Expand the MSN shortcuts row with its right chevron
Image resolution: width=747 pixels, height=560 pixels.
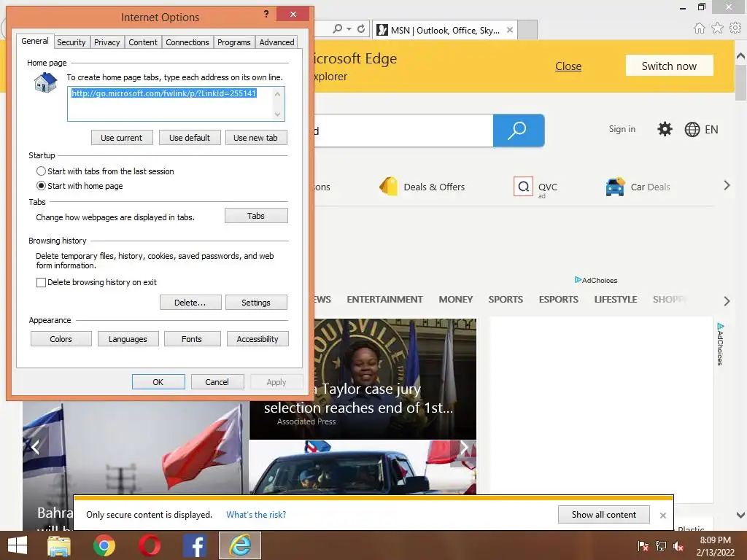pos(727,186)
